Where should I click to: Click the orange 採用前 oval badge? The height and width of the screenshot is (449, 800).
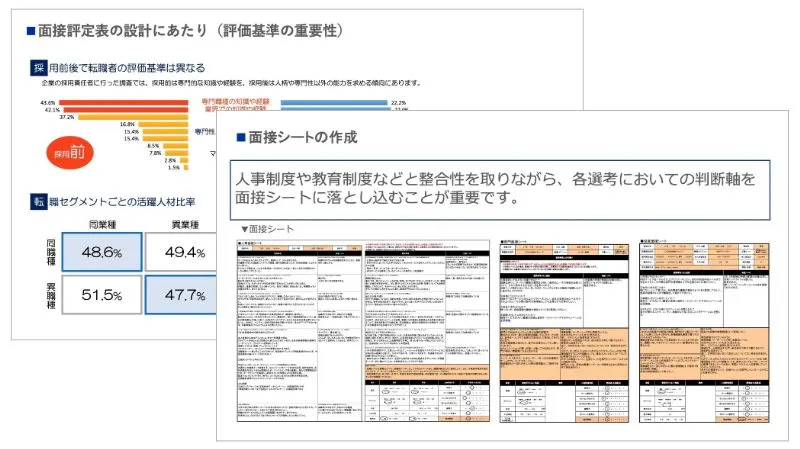pos(70,153)
